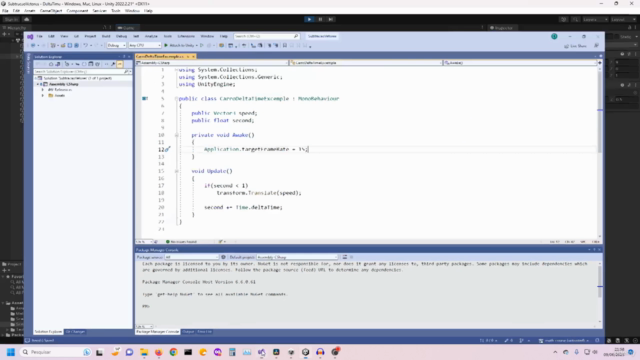Open the Package source dropdown

(191, 257)
